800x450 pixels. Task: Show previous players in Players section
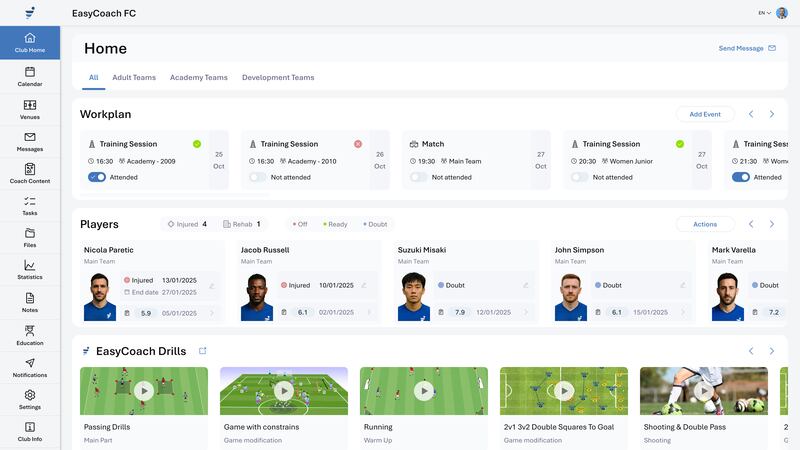click(x=751, y=224)
